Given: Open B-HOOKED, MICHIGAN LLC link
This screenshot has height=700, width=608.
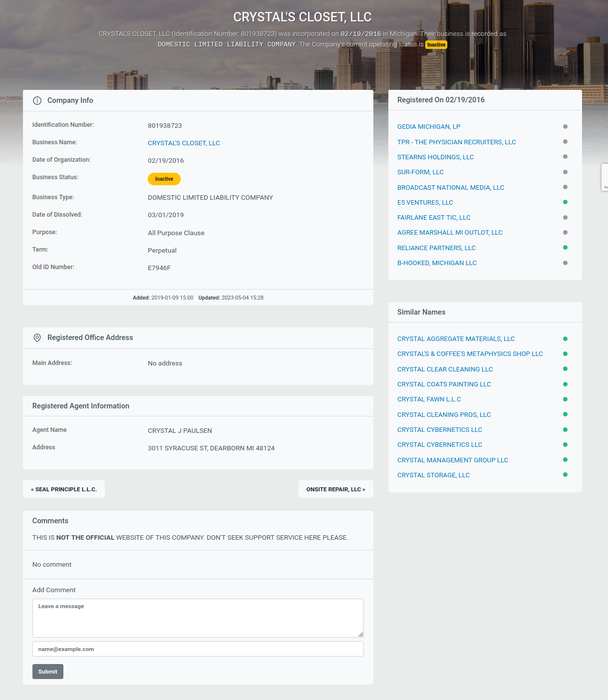Looking at the screenshot, I should (x=437, y=263).
